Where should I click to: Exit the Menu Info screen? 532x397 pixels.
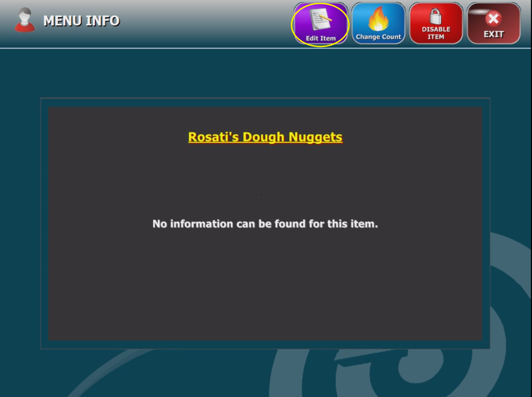494,24
